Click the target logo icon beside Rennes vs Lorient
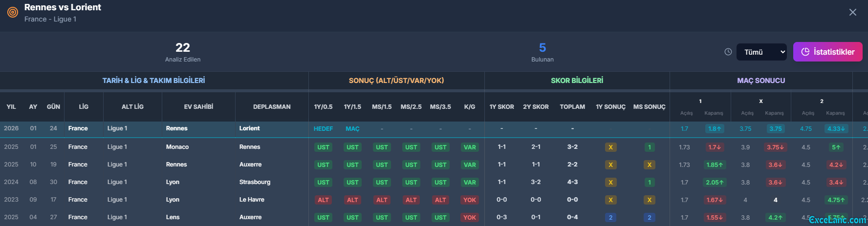Screen dimensions: 868x226 point(13,12)
